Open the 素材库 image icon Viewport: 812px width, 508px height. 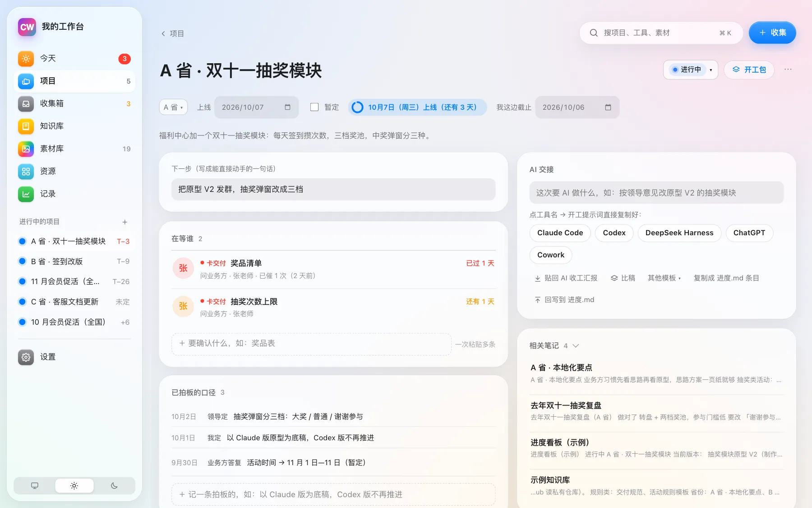click(26, 149)
